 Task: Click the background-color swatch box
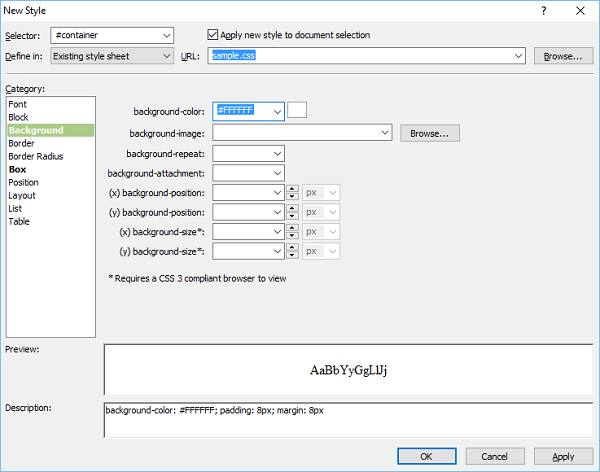tap(297, 111)
